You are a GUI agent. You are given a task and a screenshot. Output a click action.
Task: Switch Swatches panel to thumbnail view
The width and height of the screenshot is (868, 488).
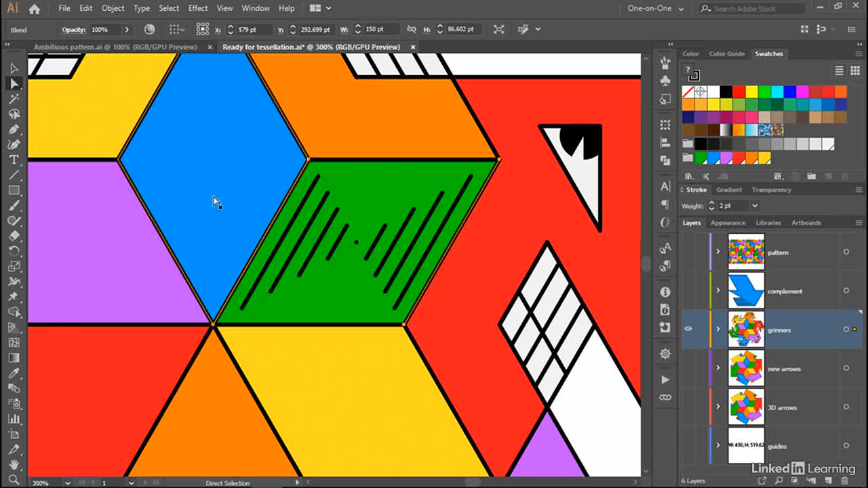[856, 70]
